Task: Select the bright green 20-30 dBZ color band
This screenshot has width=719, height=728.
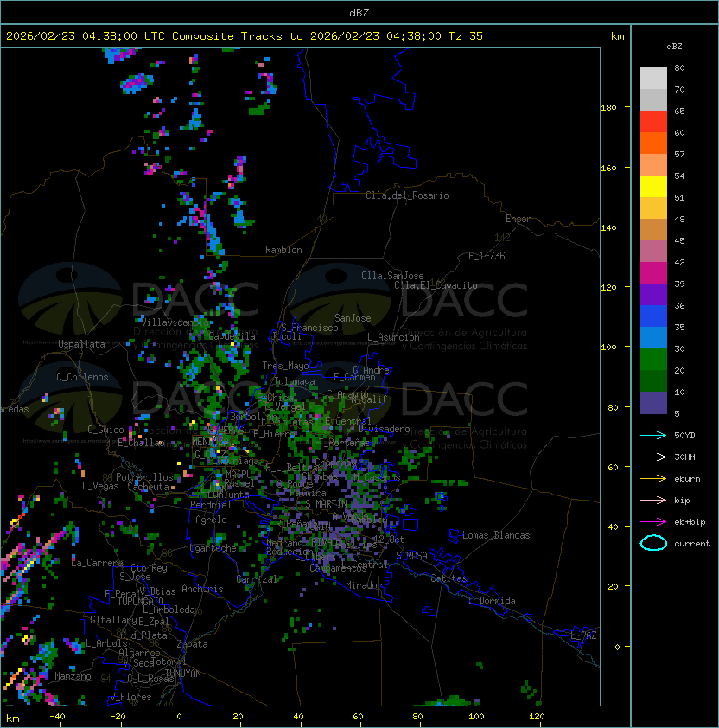Action: click(x=653, y=360)
